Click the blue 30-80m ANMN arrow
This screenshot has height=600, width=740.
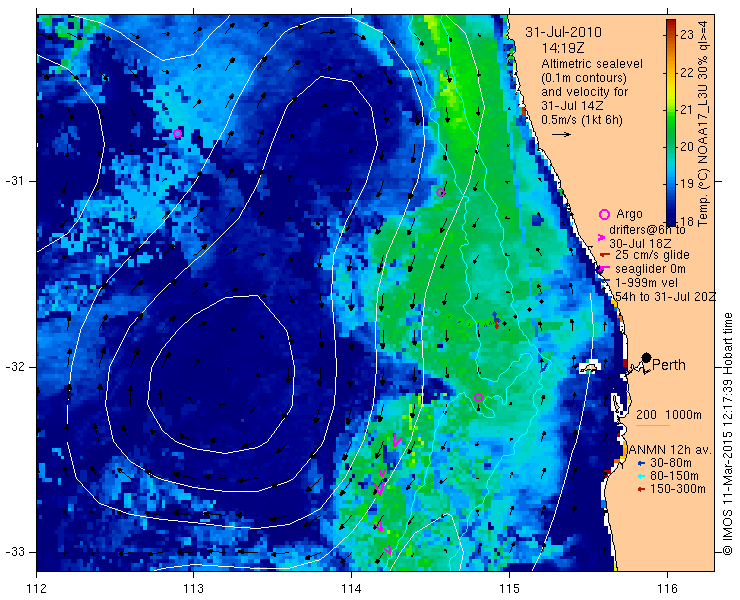pos(640,463)
